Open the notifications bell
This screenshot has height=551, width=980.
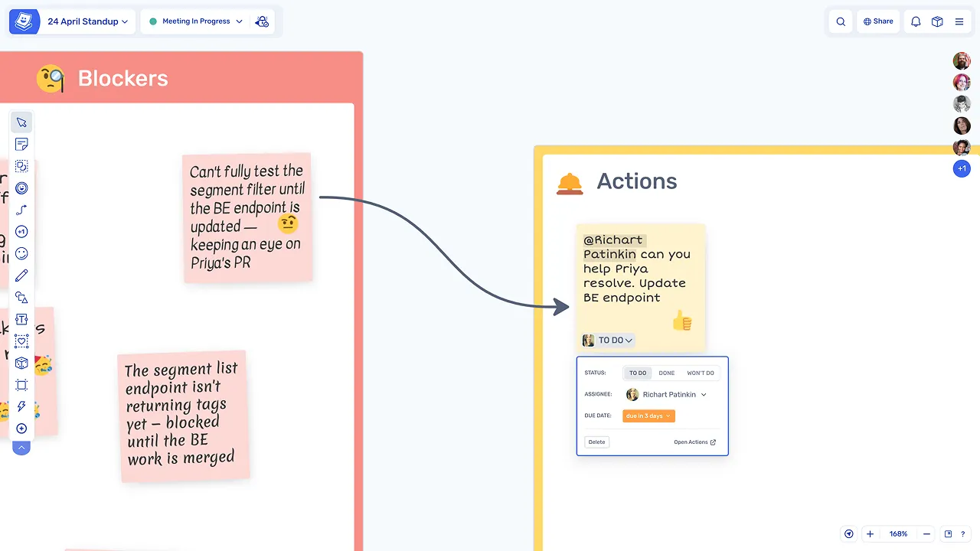pyautogui.click(x=915, y=21)
